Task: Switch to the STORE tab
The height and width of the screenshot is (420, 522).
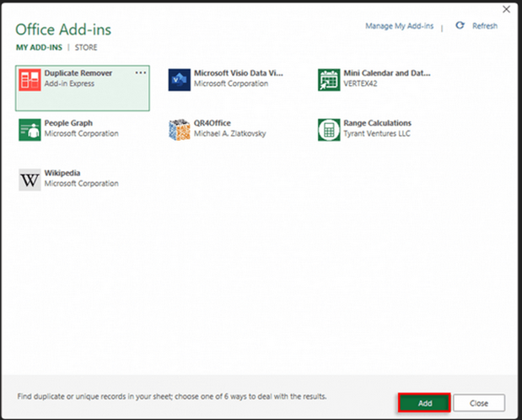Action: tap(86, 47)
